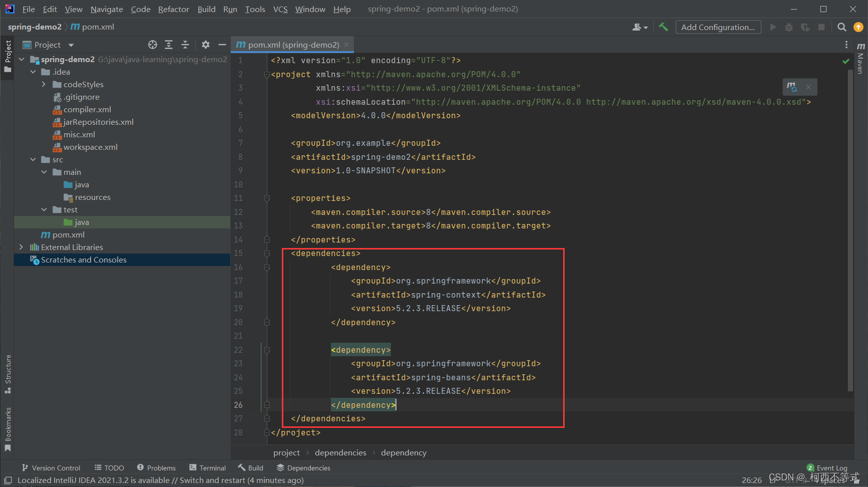This screenshot has height=487, width=868.
Task: Collapse the src folder
Action: (x=33, y=159)
